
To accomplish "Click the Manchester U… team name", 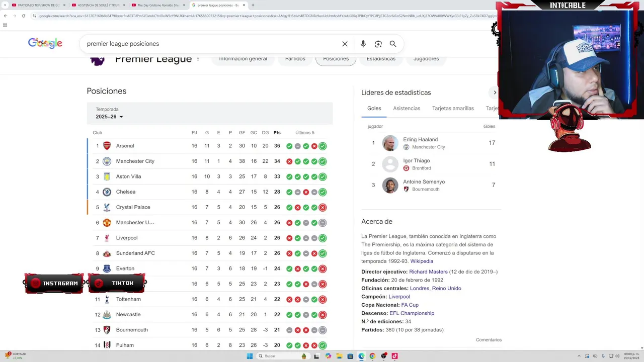I will [135, 223].
